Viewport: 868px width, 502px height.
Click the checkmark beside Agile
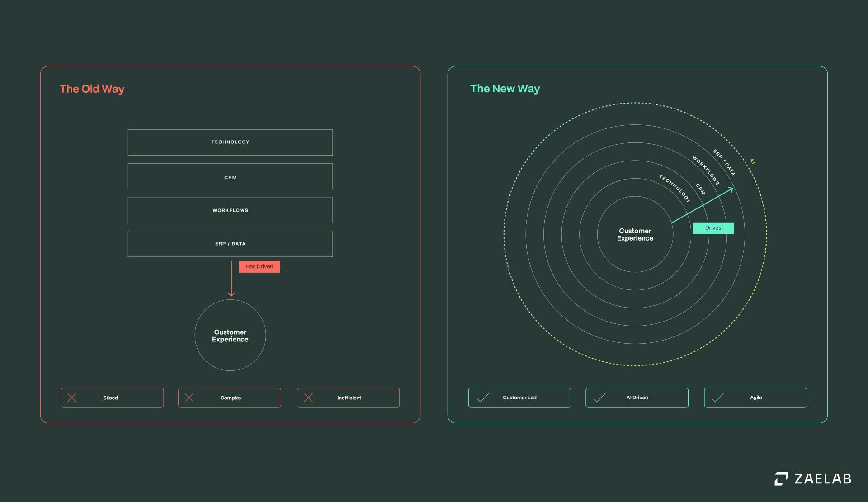(x=717, y=398)
